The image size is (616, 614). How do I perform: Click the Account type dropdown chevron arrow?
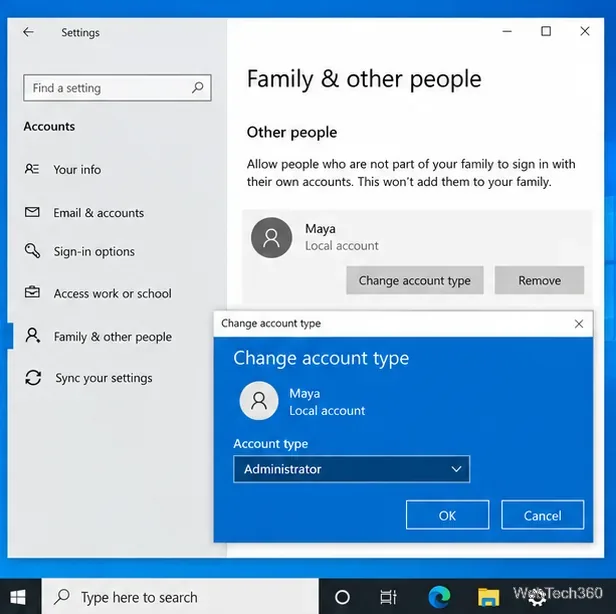[x=456, y=469]
